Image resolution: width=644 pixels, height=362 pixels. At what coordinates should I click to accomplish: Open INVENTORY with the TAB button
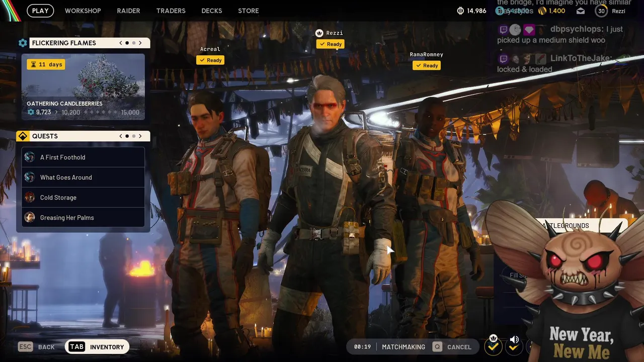point(97,347)
